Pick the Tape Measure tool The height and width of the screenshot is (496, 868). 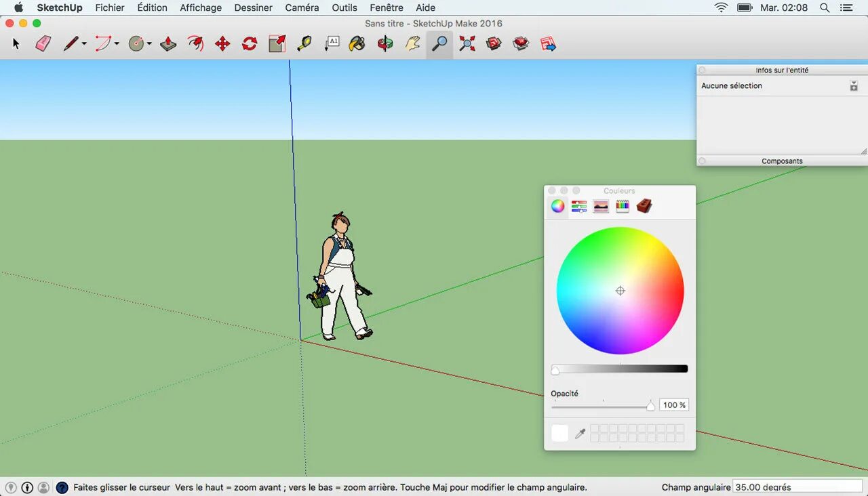[x=304, y=44]
